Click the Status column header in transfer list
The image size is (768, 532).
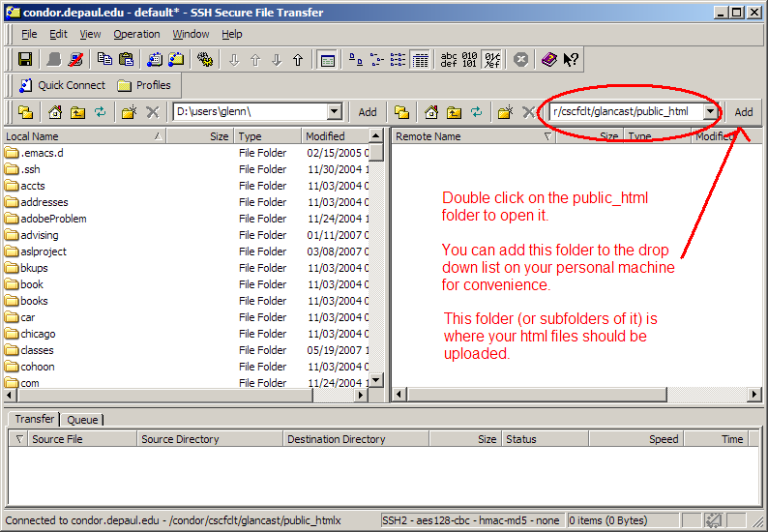point(546,439)
